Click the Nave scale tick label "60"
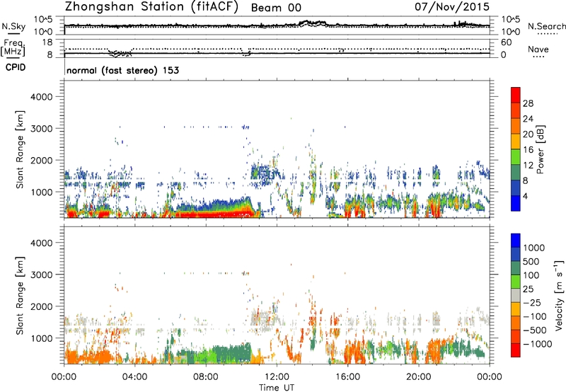Viewport: 566px width, 392px height. coord(506,42)
